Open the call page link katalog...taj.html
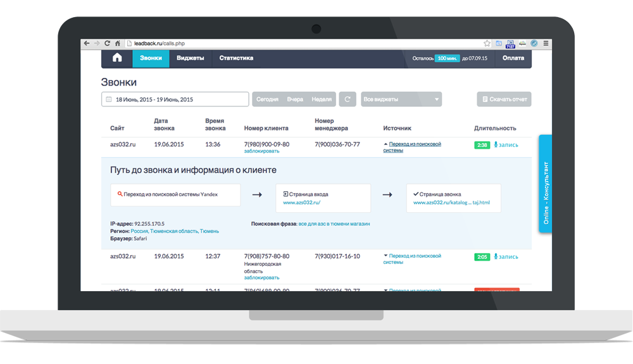The width and height of the screenshot is (633, 364). pos(451,203)
